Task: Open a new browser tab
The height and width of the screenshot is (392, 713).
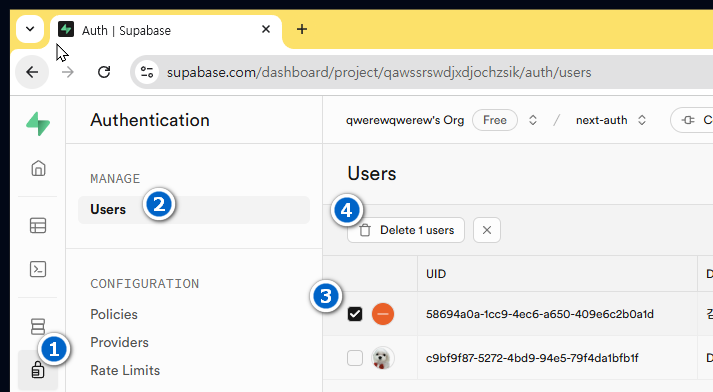Action: [301, 30]
